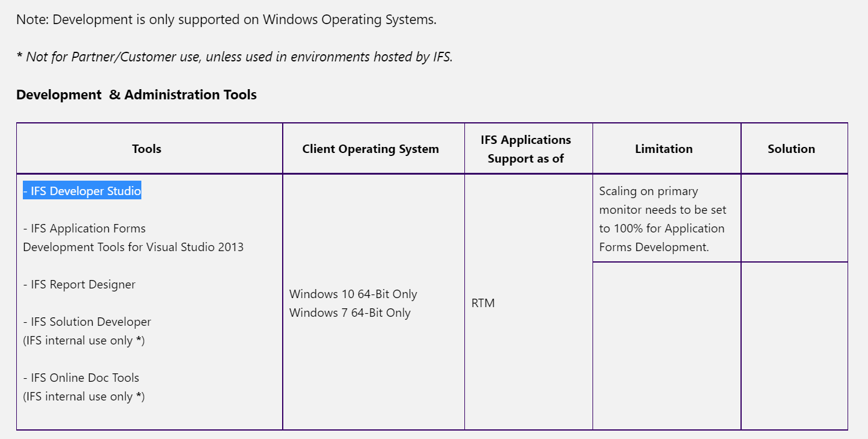Click the italic Not for Partner/Customer use footnote

click(235, 57)
